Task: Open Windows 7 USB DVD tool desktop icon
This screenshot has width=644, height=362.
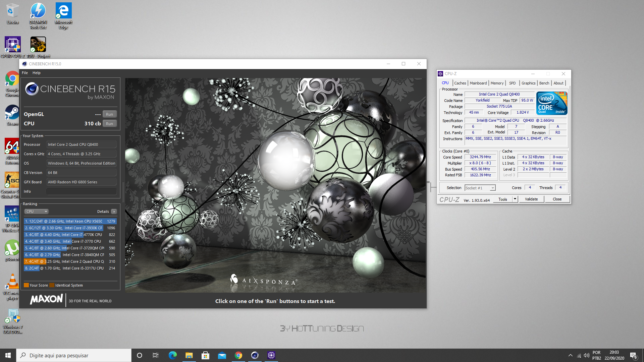Action: click(x=13, y=321)
